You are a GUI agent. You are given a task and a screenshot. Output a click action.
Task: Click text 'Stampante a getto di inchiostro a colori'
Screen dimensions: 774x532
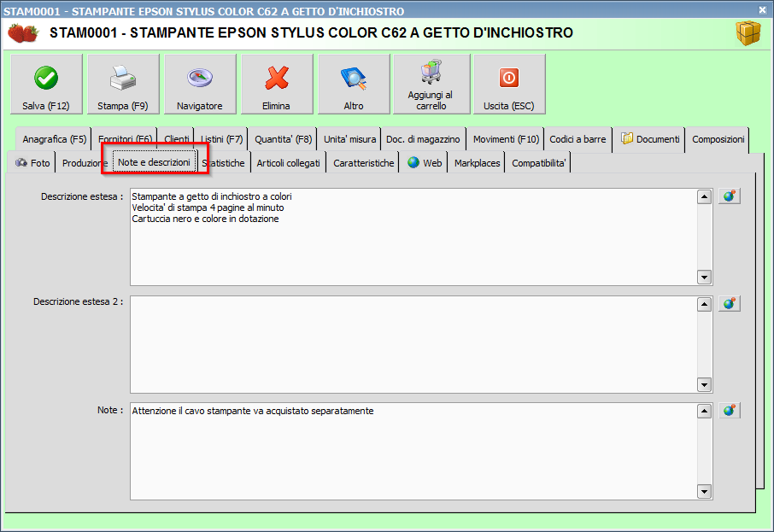click(x=212, y=196)
